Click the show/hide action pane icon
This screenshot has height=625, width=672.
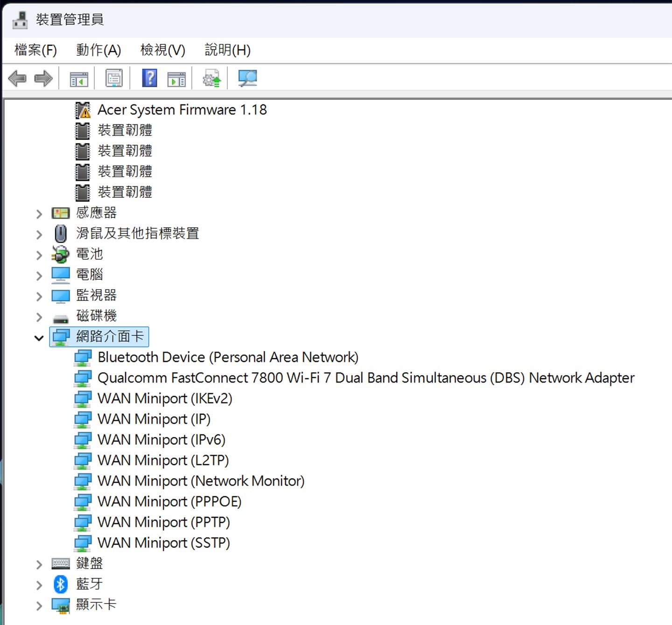pyautogui.click(x=176, y=79)
